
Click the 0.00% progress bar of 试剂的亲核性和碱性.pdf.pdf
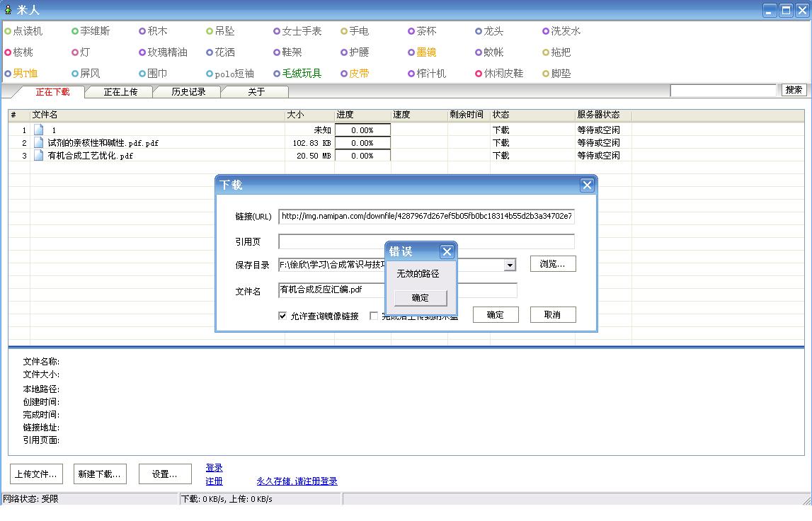pos(362,143)
